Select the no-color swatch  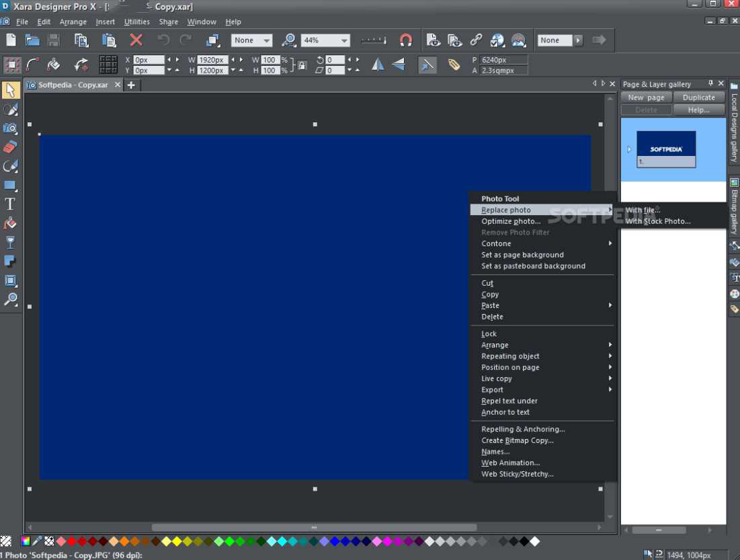tap(5, 541)
